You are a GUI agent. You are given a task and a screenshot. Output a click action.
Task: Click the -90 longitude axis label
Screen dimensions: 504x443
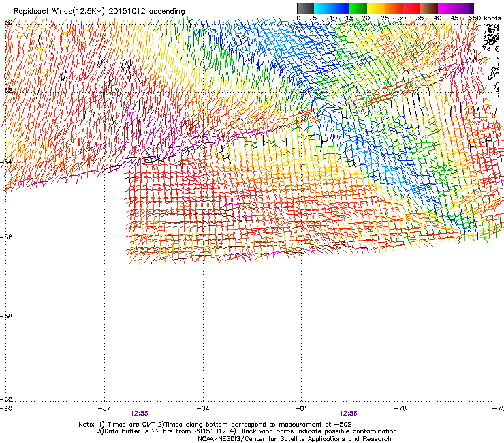tap(6, 408)
